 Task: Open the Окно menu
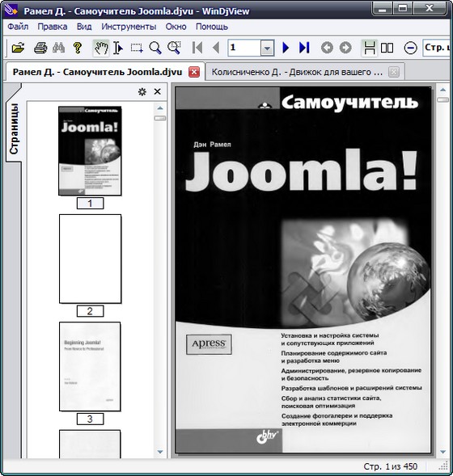coord(176,27)
